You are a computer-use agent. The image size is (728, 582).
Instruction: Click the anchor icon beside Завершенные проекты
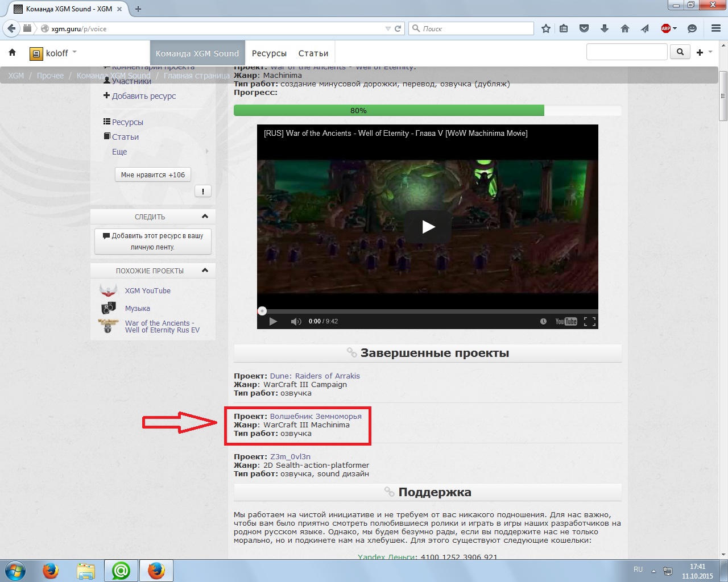(352, 353)
